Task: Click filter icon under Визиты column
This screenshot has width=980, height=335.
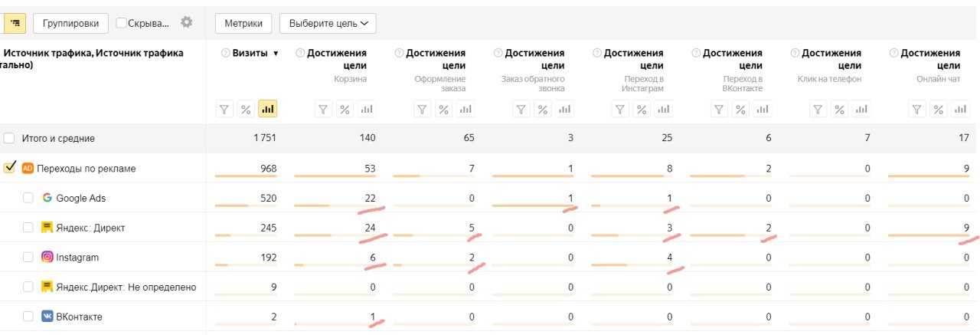Action: point(224,110)
